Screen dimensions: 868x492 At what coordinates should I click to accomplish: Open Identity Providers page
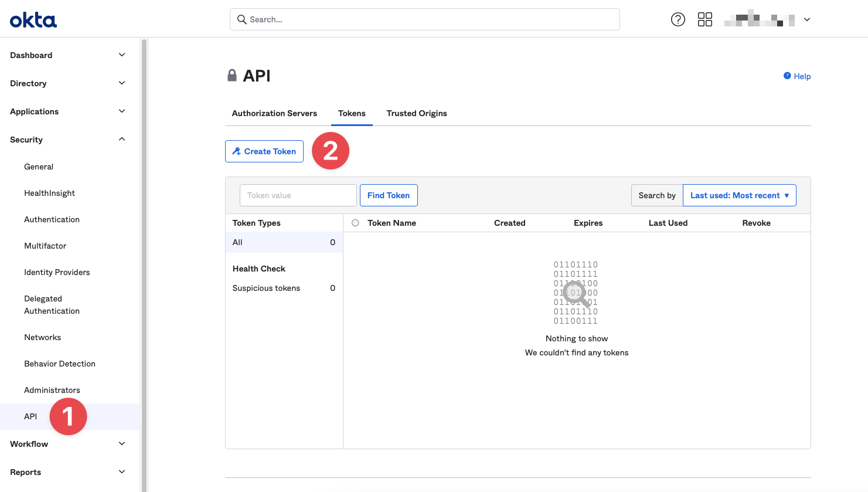pos(57,272)
